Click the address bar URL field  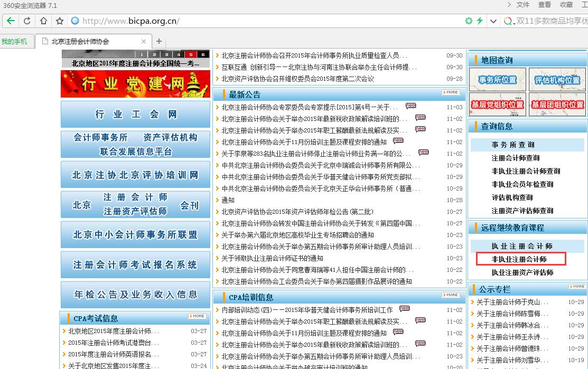[x=211, y=21]
